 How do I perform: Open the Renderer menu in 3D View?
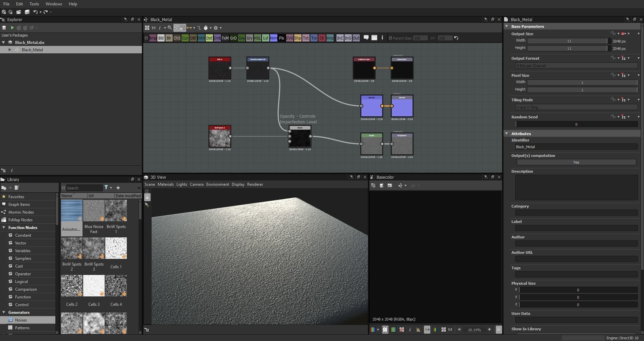click(x=255, y=184)
